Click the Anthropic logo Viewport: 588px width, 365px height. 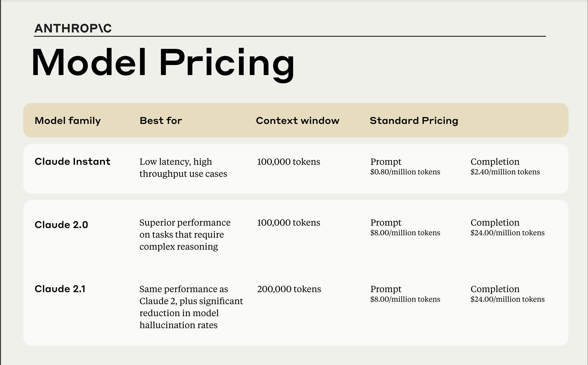click(x=73, y=28)
